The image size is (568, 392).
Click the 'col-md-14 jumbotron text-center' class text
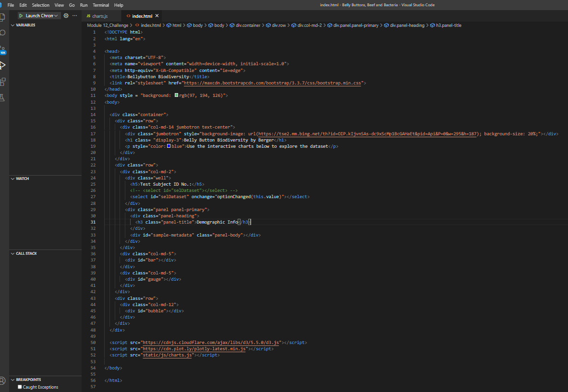(x=190, y=127)
